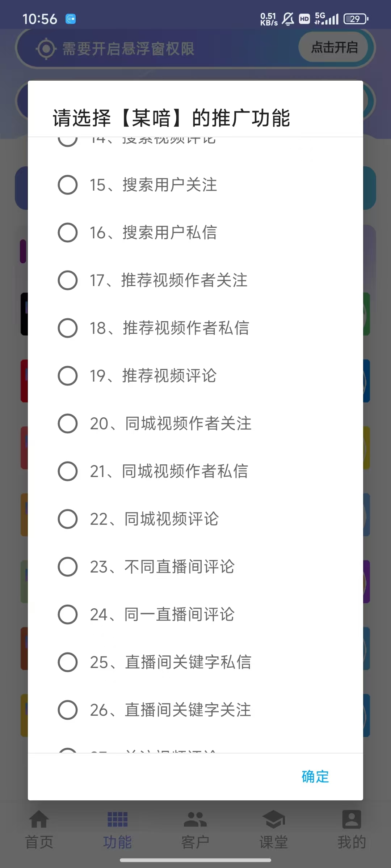Switch to the 功能 grid tab icon
The image size is (391, 868).
click(x=117, y=820)
